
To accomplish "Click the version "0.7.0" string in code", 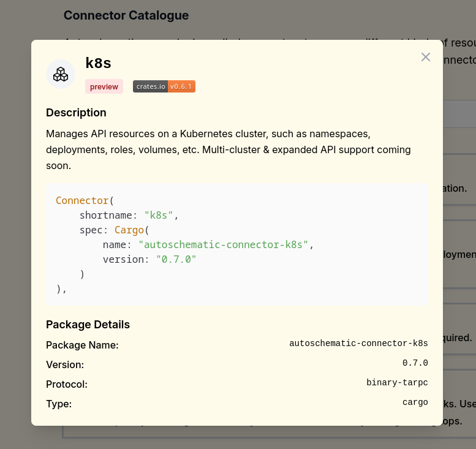I will (x=176, y=259).
